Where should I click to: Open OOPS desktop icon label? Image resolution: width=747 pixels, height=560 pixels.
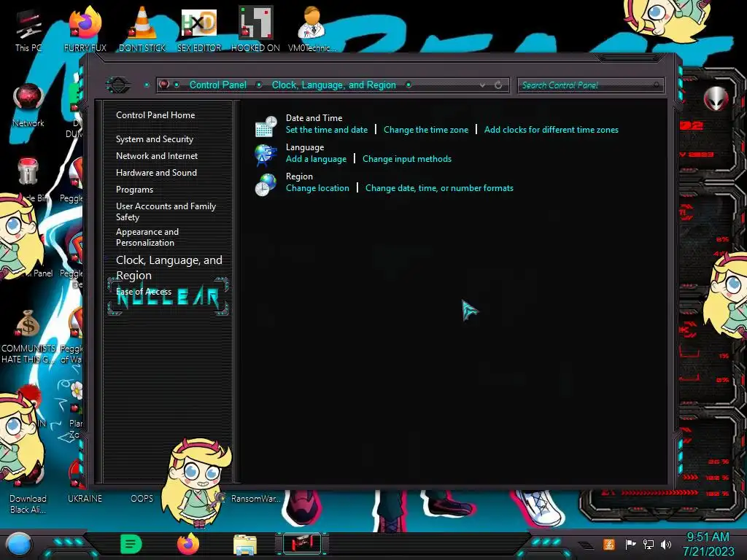click(142, 499)
